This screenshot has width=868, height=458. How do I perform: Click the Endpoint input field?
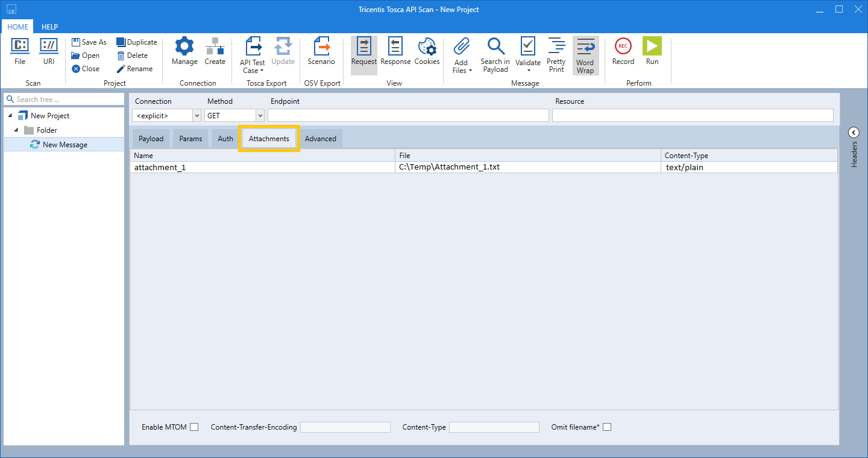pos(408,115)
